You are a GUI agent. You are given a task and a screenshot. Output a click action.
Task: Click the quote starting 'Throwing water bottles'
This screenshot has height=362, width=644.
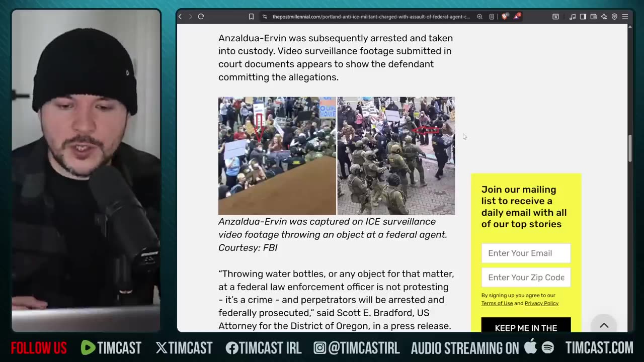tap(336, 300)
